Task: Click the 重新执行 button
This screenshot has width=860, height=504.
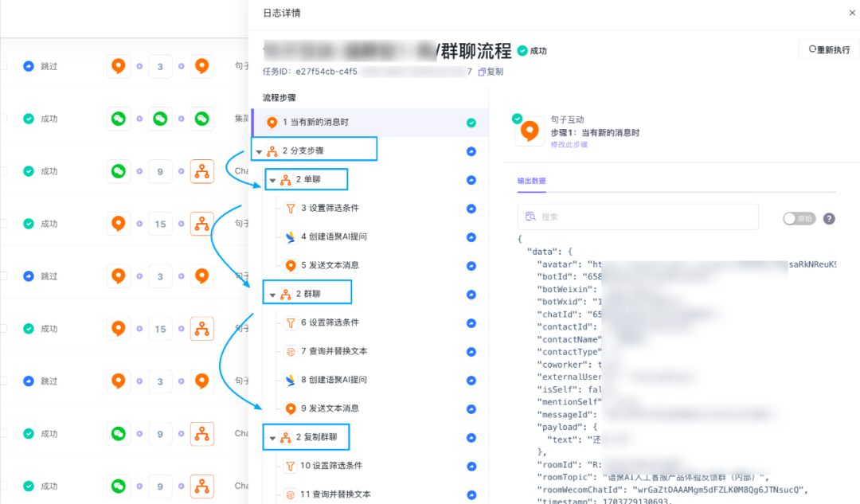Action: click(x=829, y=50)
